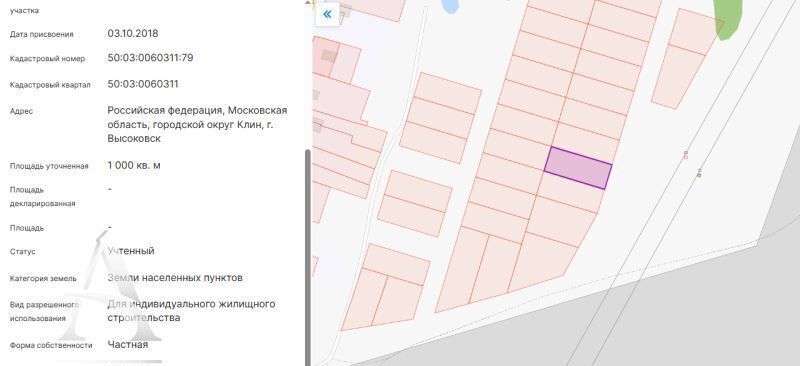The height and width of the screenshot is (366, 800).
Task: Click the large letter A watermark logo
Action: pyautogui.click(x=110, y=286)
